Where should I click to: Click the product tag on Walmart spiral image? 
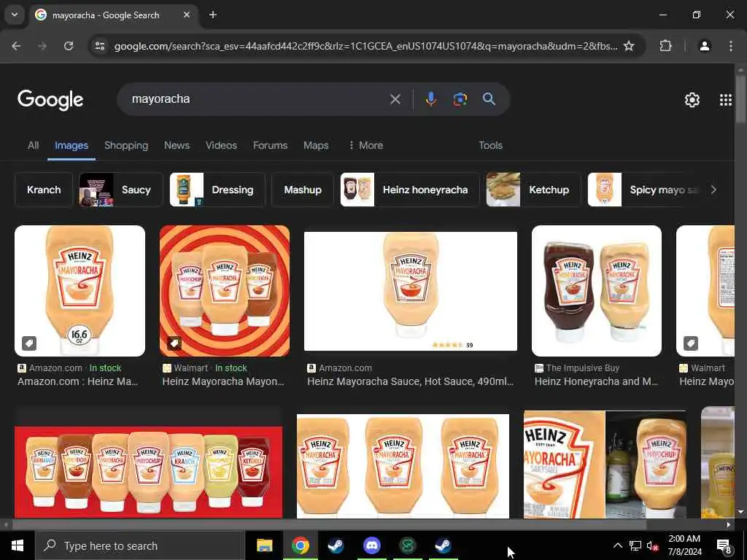[174, 343]
